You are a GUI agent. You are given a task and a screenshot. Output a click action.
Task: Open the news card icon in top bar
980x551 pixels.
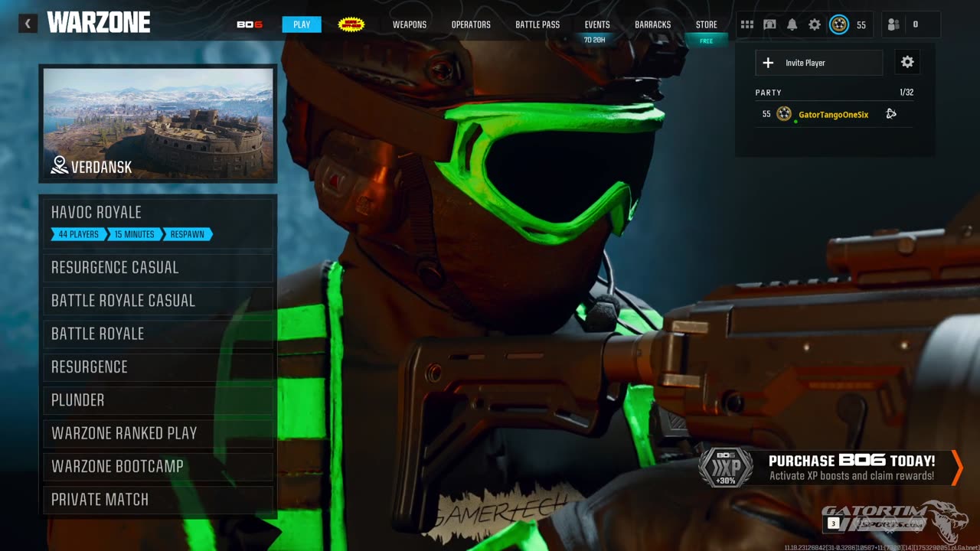click(x=769, y=24)
